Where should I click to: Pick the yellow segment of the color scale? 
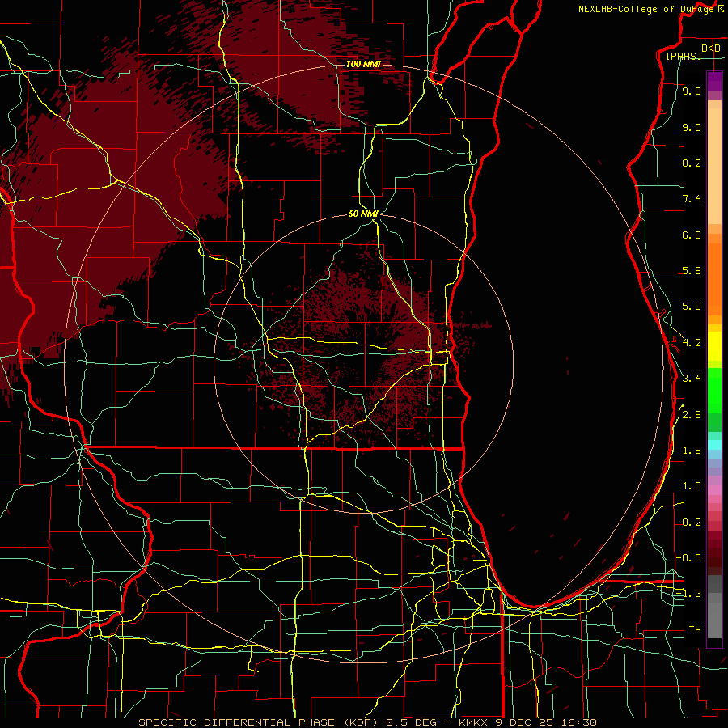714,346
